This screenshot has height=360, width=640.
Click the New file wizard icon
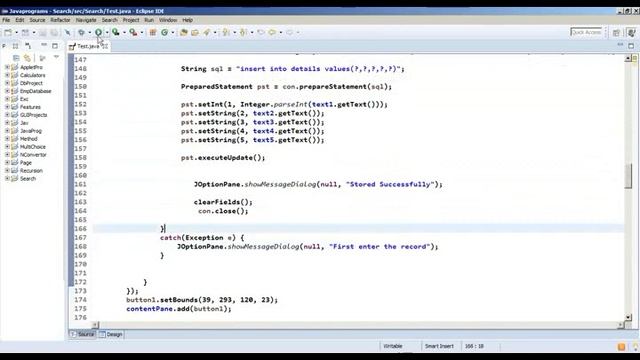point(8,32)
